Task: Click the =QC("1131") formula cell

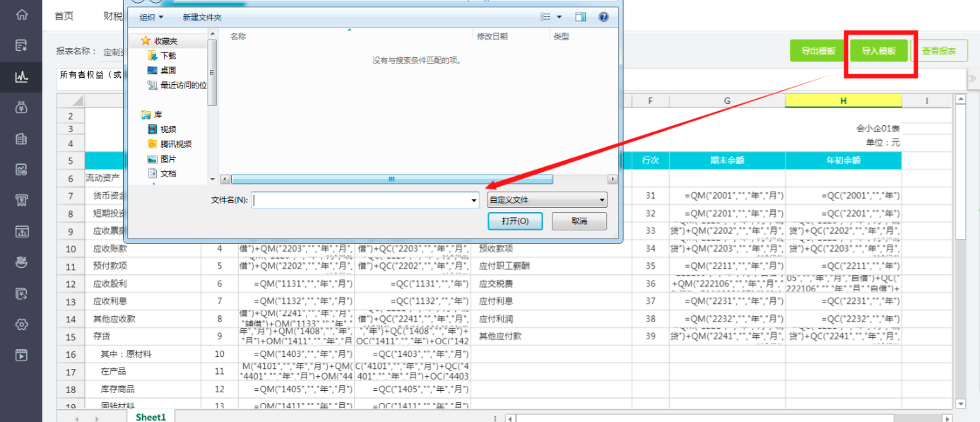Action: pyautogui.click(x=413, y=283)
